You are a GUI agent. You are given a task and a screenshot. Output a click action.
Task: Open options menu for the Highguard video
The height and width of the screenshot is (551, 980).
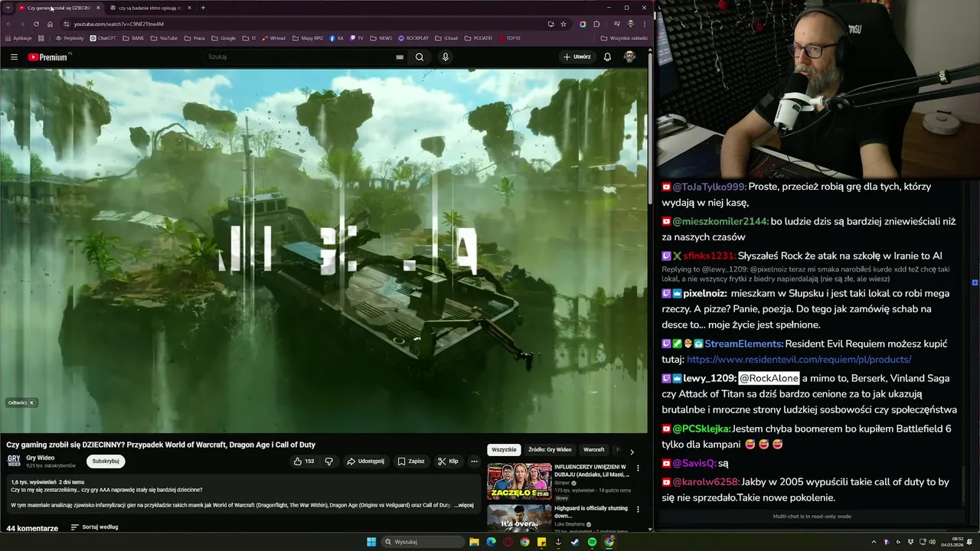point(638,510)
